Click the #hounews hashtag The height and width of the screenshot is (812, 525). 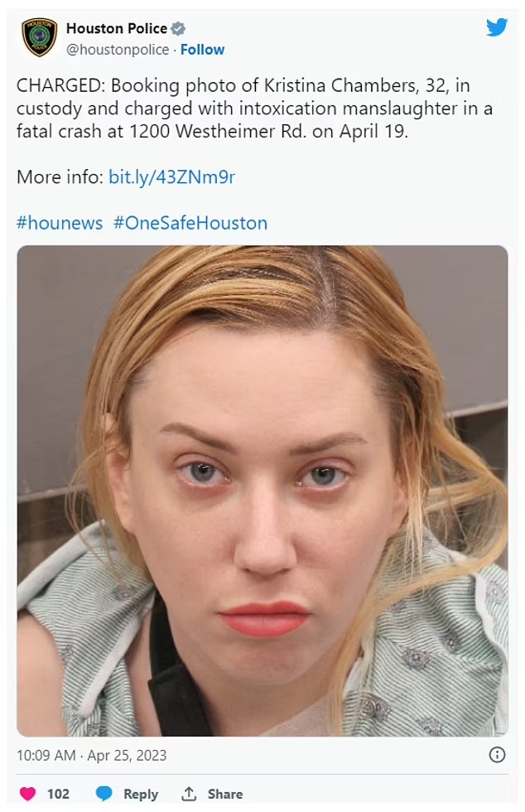pos(60,223)
